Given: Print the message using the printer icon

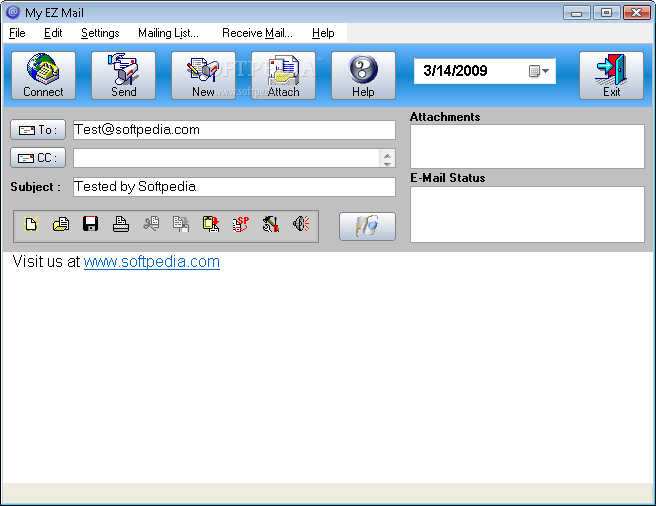Looking at the screenshot, I should [x=121, y=224].
